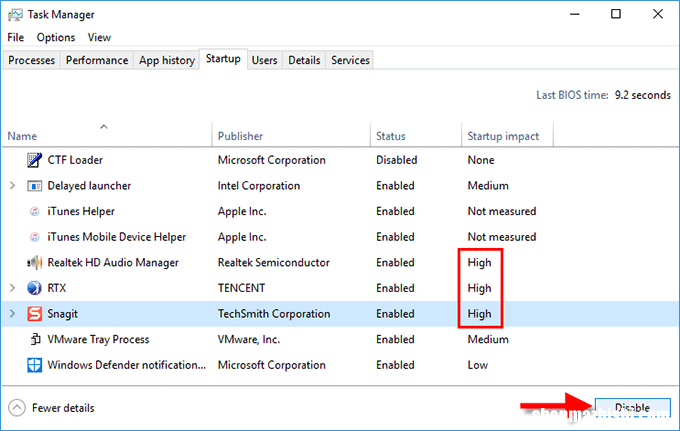The height and width of the screenshot is (431, 680).
Task: Click the TechSmith Corporation publisher cell
Action: click(274, 313)
